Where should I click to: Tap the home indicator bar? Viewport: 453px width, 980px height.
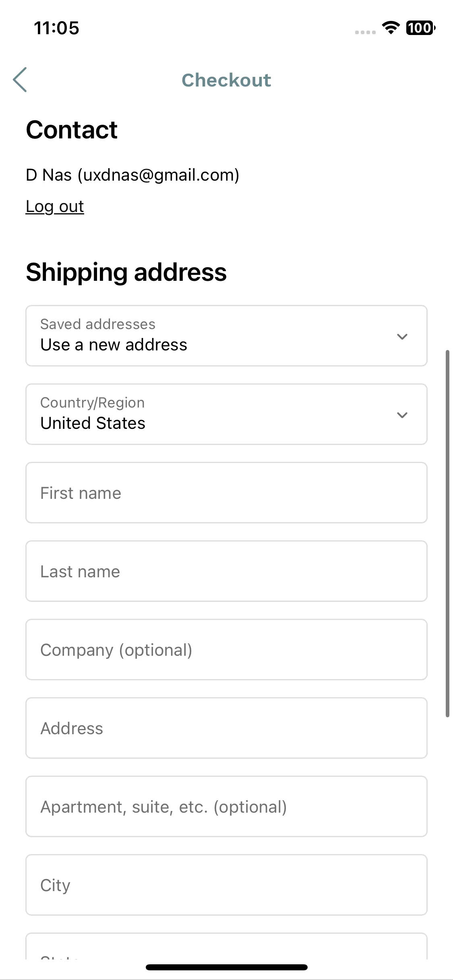coord(226,967)
